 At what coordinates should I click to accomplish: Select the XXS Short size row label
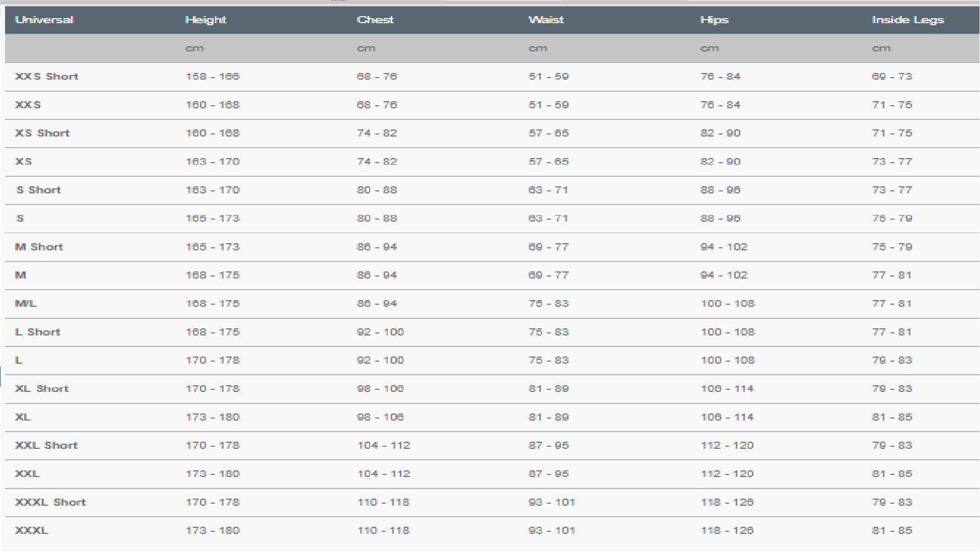click(47, 77)
